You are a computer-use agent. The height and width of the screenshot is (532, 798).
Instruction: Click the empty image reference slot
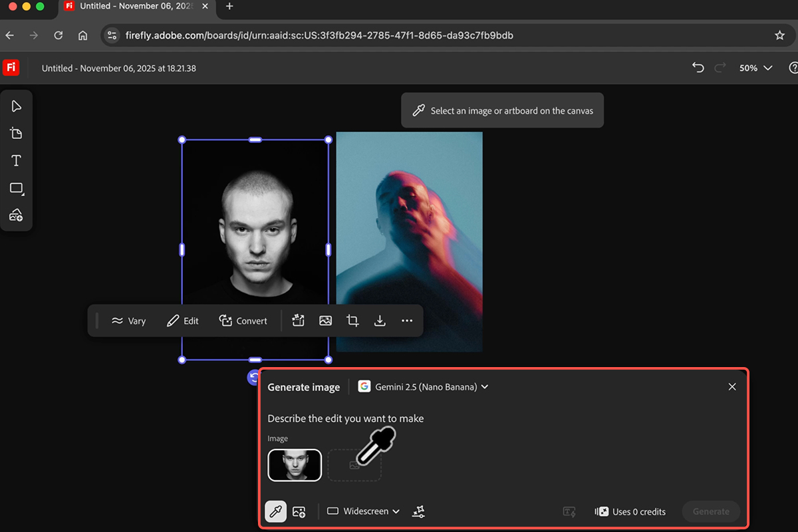tap(354, 465)
